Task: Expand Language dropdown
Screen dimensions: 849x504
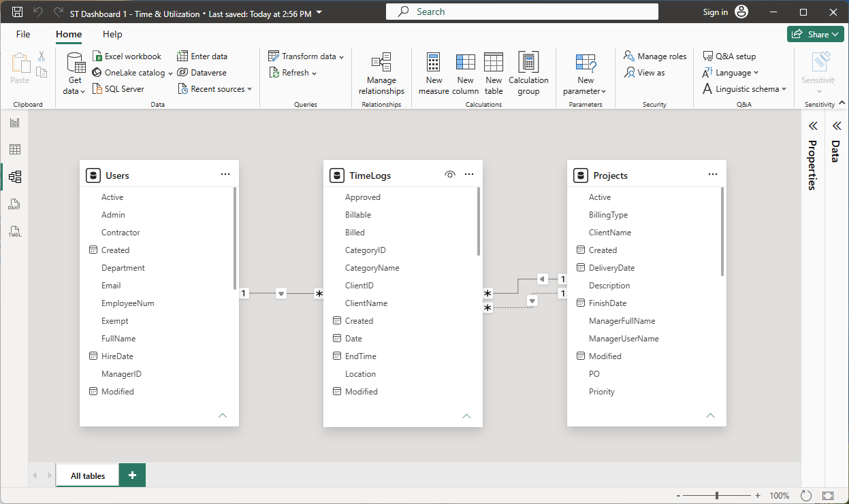Action: (x=756, y=73)
